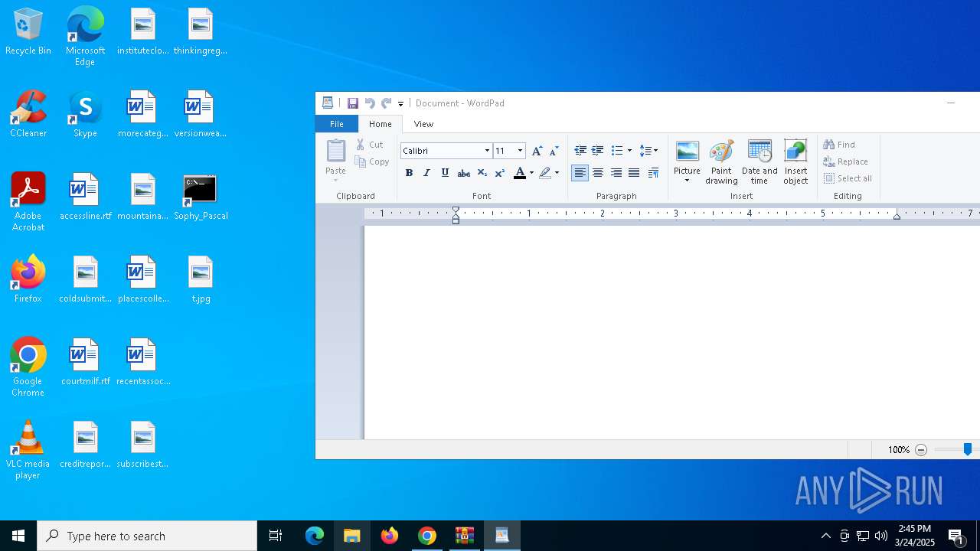Click Replace in Editing group
This screenshot has height=551, width=980.
tap(846, 161)
